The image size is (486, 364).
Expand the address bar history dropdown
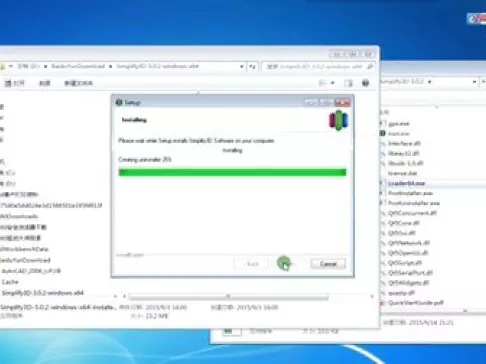(x=241, y=66)
